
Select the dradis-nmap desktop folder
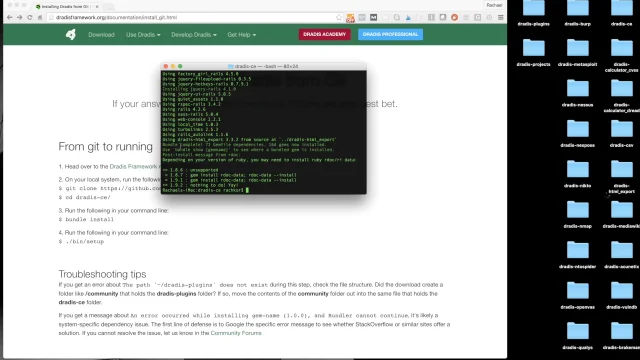coord(578,214)
